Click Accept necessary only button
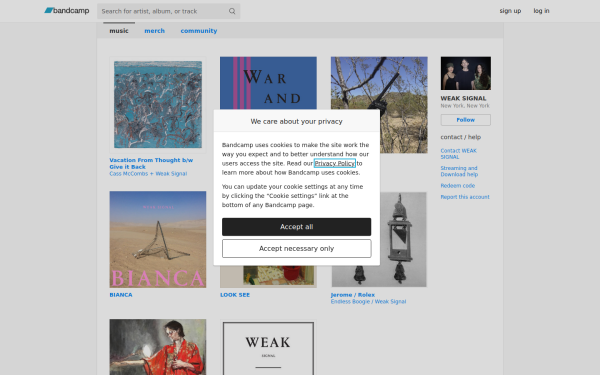Image resolution: width=600 pixels, height=375 pixels. coord(297,249)
